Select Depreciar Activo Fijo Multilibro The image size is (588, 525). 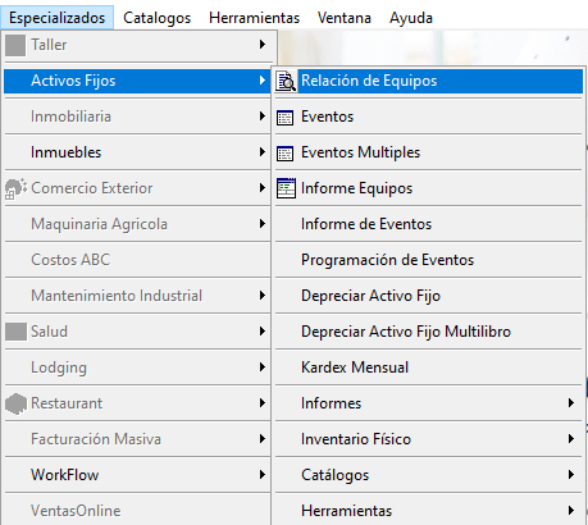click(429, 332)
